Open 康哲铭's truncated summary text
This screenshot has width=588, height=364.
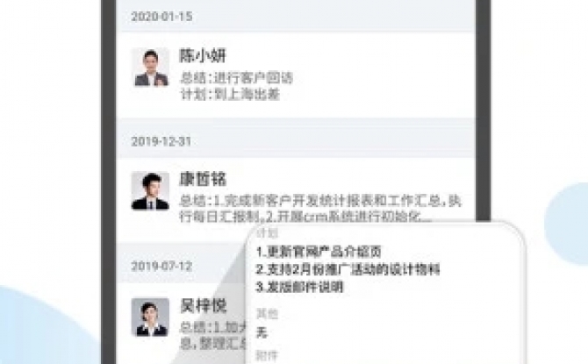coord(319,209)
